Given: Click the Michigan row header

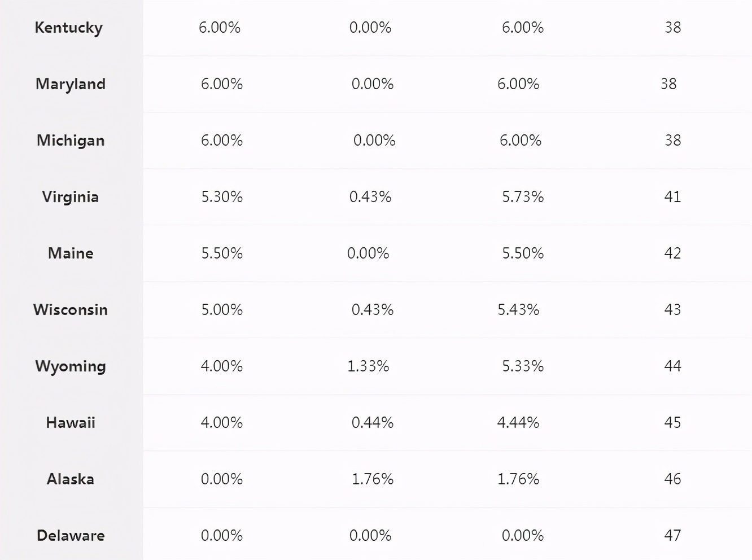Looking at the screenshot, I should (71, 141).
